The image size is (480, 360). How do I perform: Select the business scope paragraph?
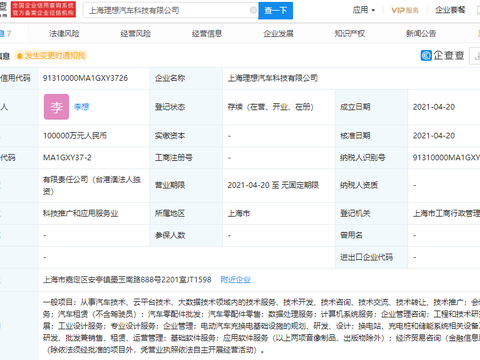tap(261, 326)
